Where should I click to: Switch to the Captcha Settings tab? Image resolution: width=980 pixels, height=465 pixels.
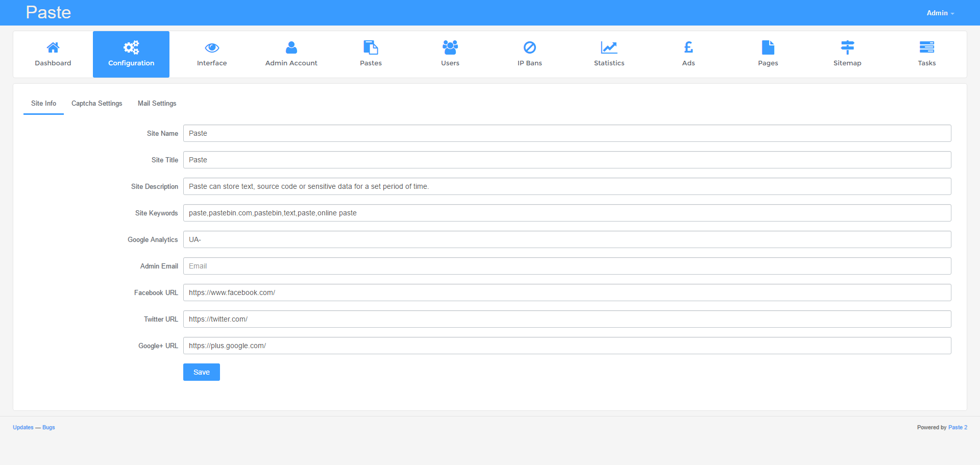(x=96, y=103)
